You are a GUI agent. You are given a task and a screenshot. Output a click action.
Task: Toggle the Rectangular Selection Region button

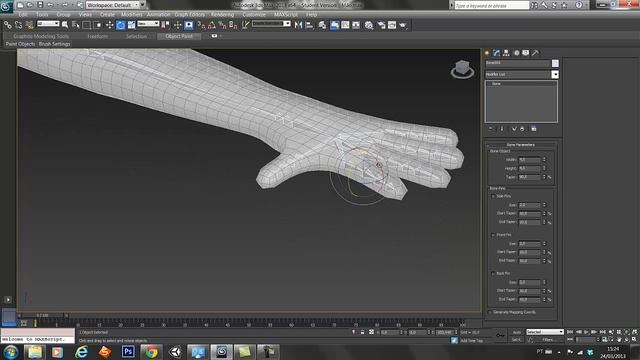pos(87,25)
